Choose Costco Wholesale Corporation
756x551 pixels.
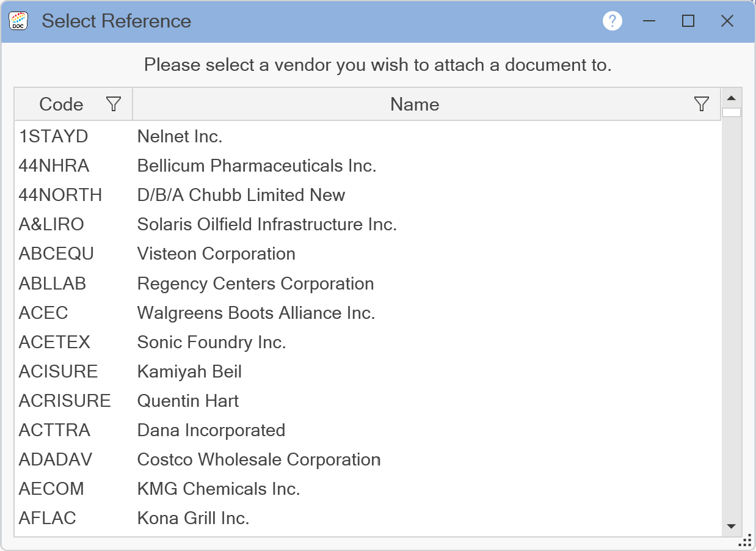[x=259, y=459]
